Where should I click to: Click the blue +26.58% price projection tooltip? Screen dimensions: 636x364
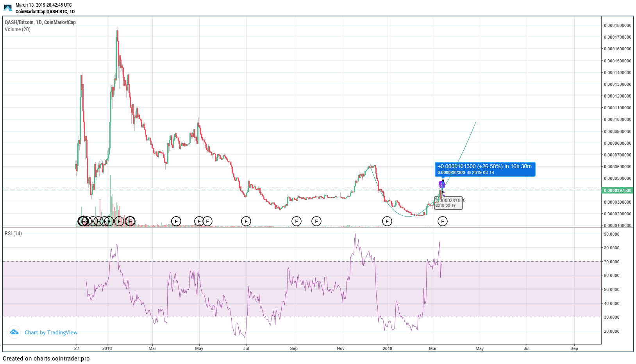(x=484, y=169)
